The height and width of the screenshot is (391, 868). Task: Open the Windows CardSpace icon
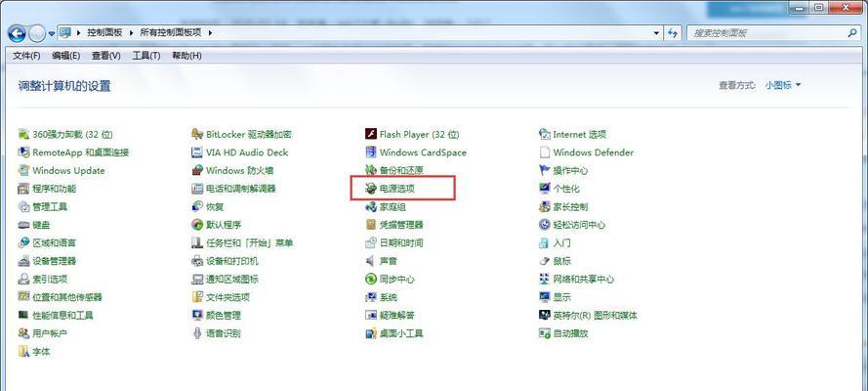tap(371, 152)
